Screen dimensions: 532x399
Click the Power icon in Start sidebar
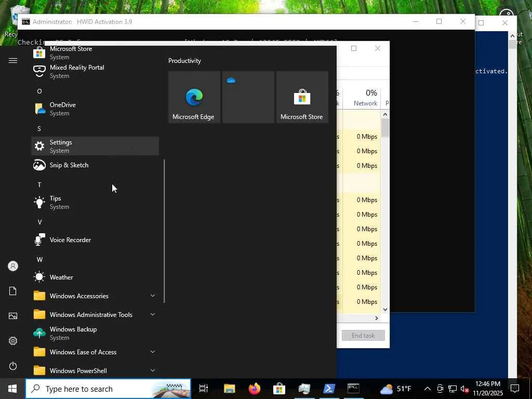coord(13,366)
